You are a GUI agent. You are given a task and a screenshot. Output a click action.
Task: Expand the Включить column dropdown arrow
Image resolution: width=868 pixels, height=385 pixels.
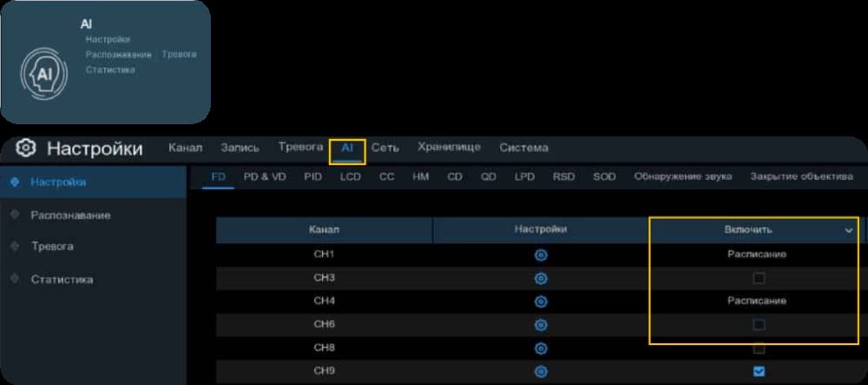pos(849,230)
